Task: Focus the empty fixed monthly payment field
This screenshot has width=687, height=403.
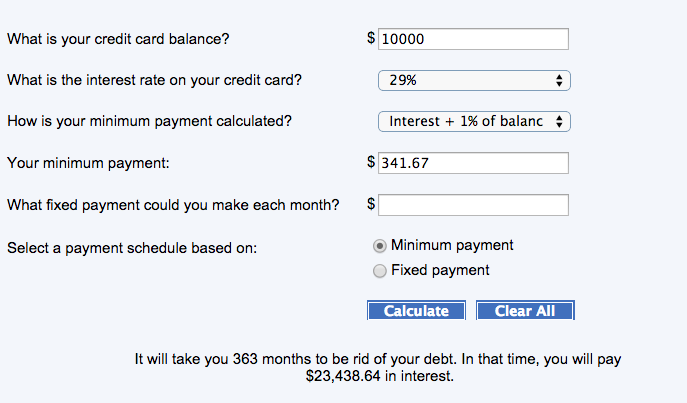Action: pos(473,205)
